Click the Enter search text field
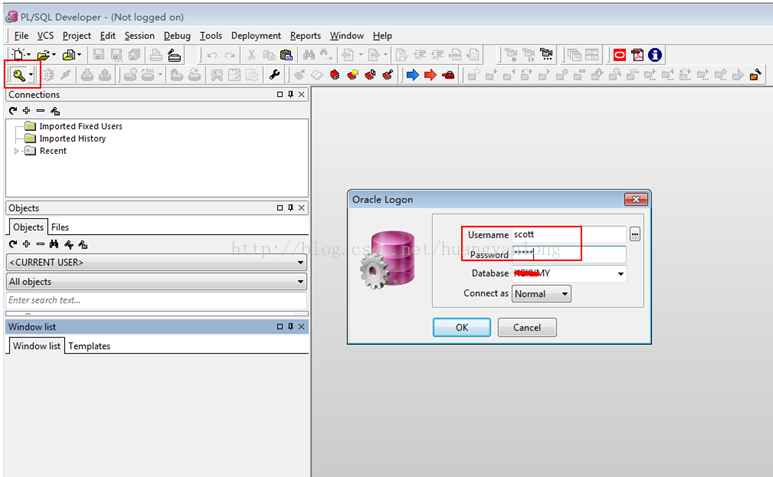773x477 pixels. click(156, 300)
